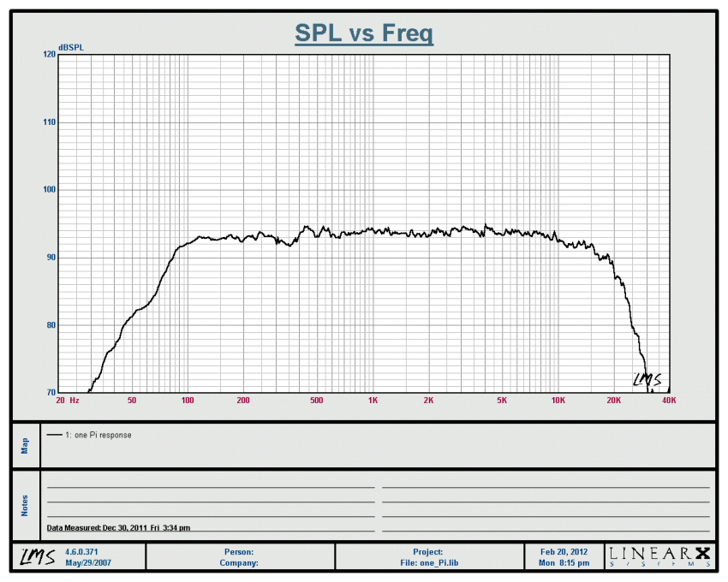The image size is (728, 582).
Task: Click the dBSPL axis unit label
Action: tap(71, 46)
